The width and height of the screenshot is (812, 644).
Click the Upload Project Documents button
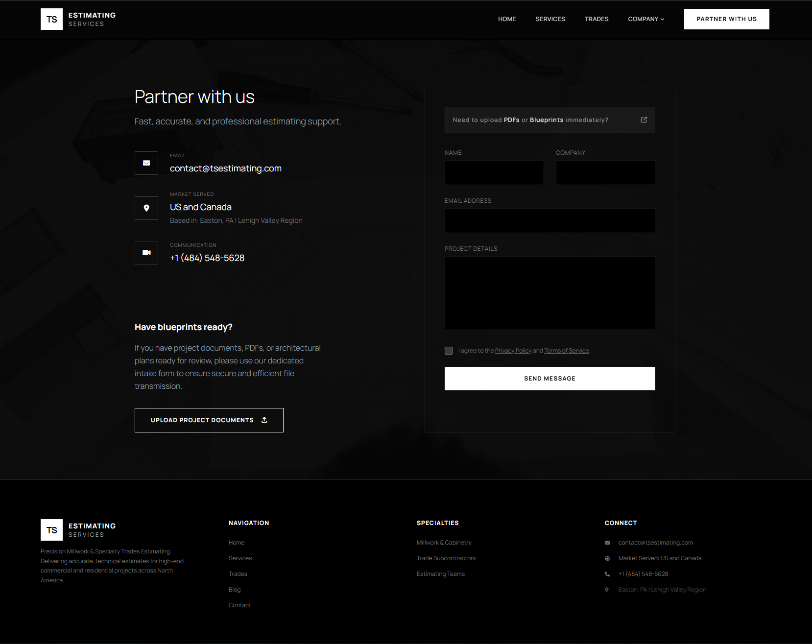click(x=209, y=420)
